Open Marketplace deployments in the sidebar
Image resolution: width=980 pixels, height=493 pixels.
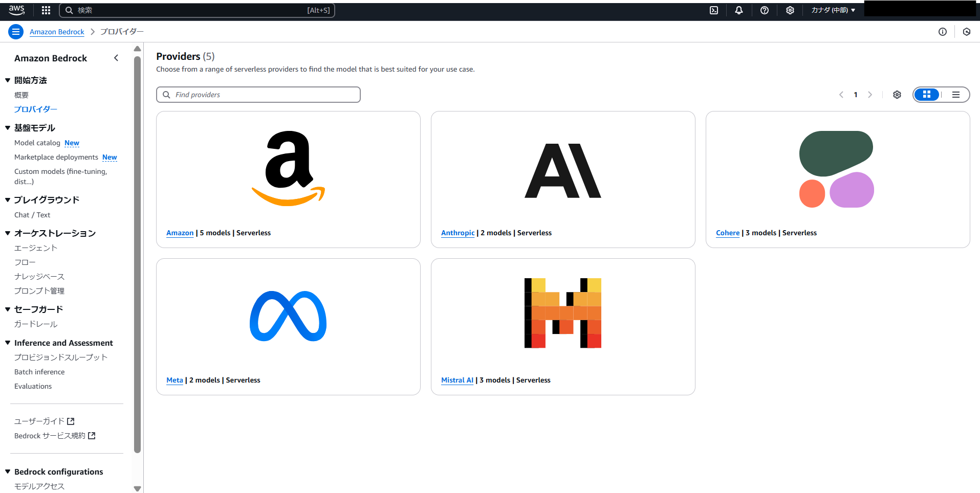click(56, 157)
